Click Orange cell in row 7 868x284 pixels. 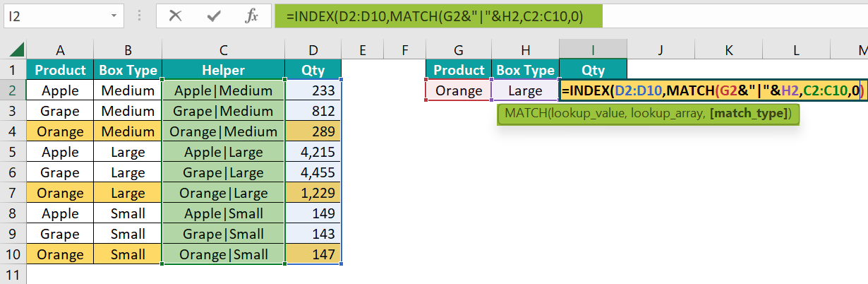[x=60, y=193]
